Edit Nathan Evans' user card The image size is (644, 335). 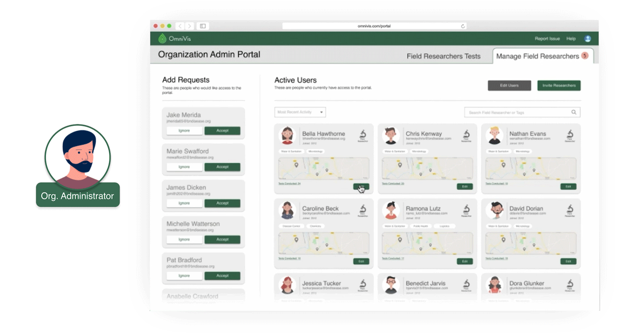pyautogui.click(x=568, y=187)
